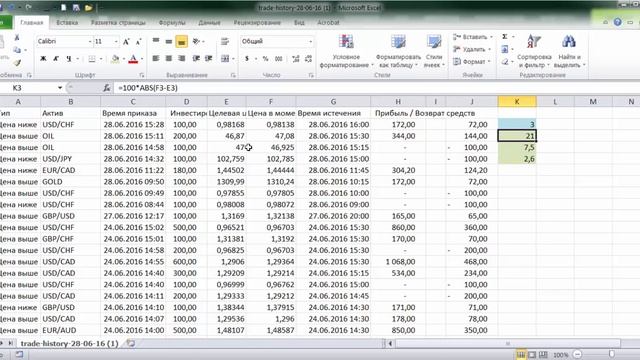
Task: Toggle middle vertical alignment
Action: tap(169, 41)
